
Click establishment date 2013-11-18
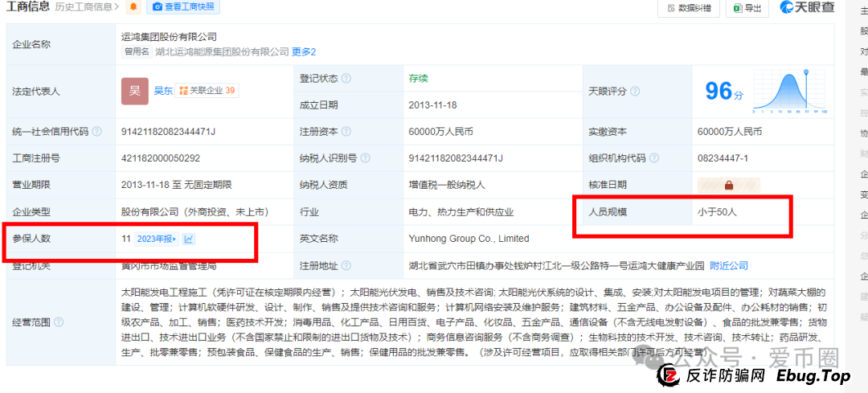point(432,105)
